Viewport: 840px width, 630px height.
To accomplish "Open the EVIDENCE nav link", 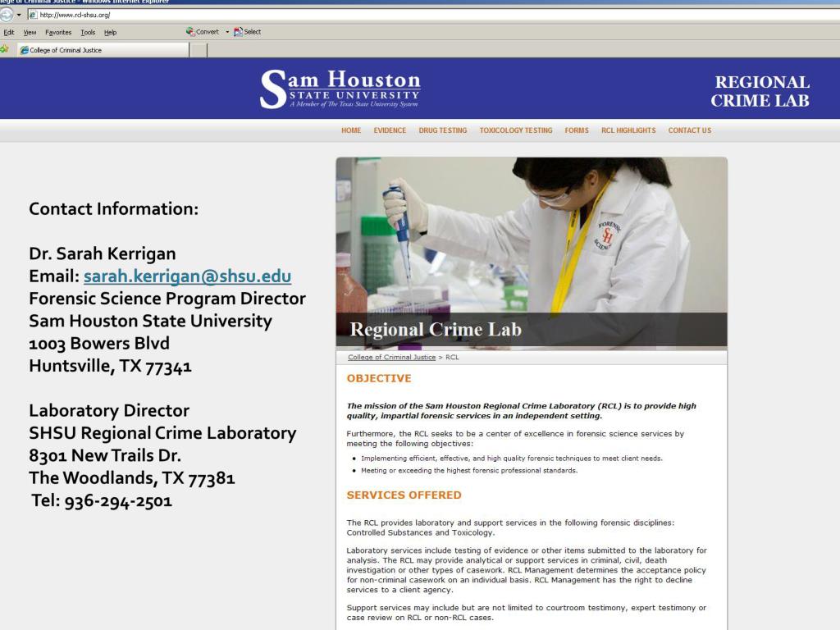I will 390,130.
